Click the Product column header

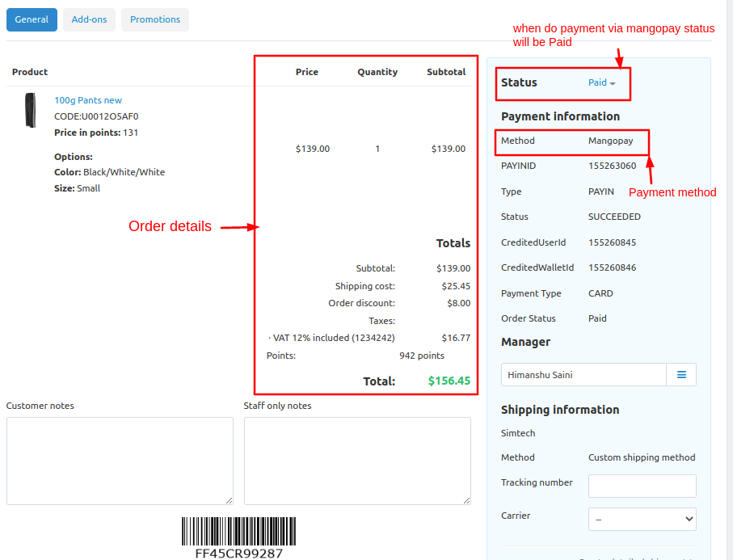[30, 72]
